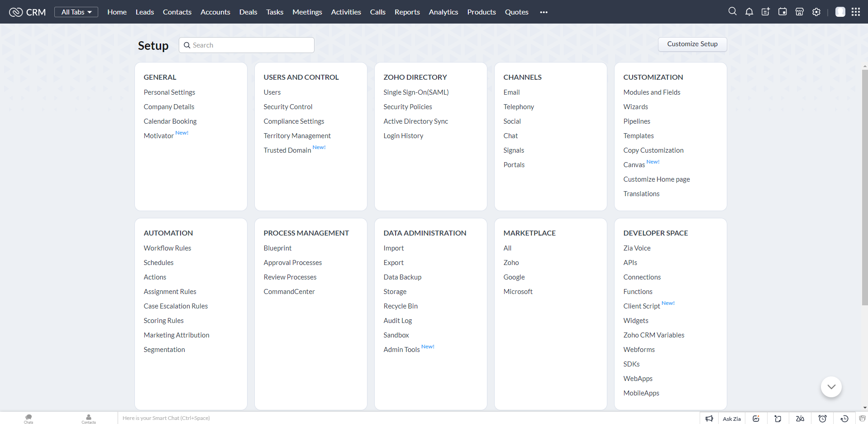Open the global search magnifier icon

(x=732, y=12)
